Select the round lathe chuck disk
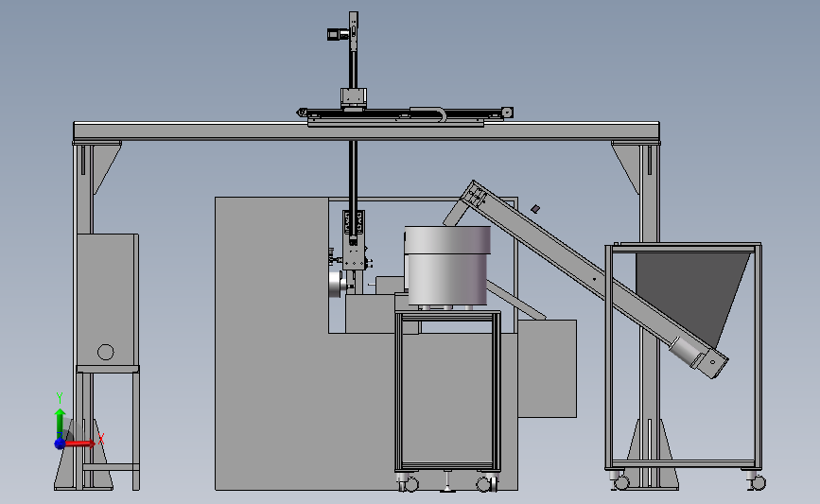The image size is (820, 504). [x=335, y=285]
